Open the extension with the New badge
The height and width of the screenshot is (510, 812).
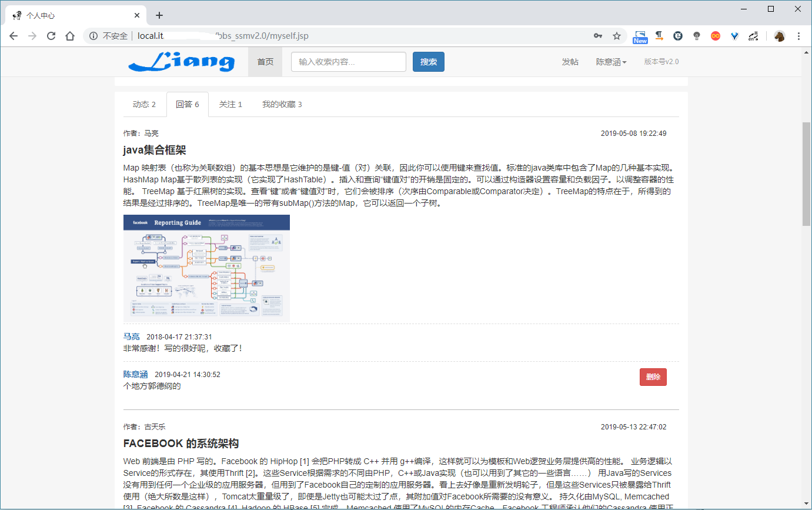(x=640, y=36)
